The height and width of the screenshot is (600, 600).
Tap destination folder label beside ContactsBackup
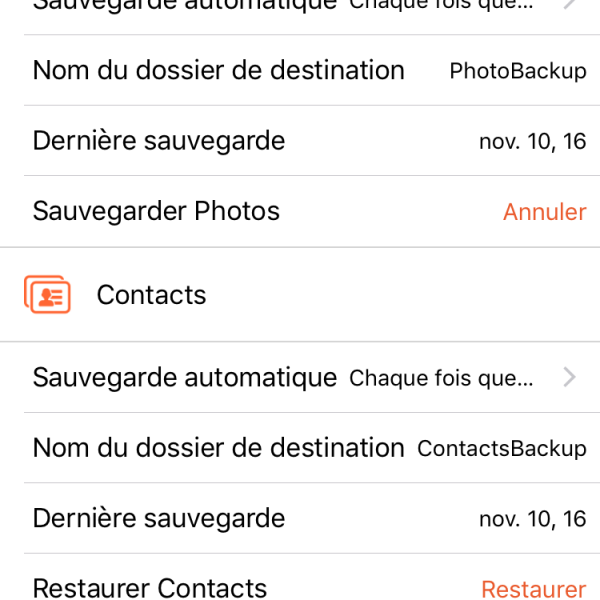coord(218,447)
